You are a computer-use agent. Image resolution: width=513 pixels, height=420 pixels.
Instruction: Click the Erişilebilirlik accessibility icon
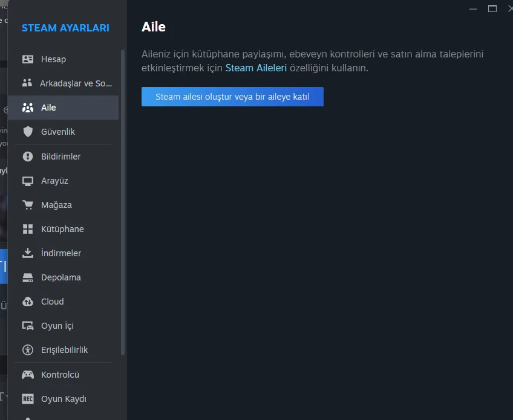pos(28,350)
